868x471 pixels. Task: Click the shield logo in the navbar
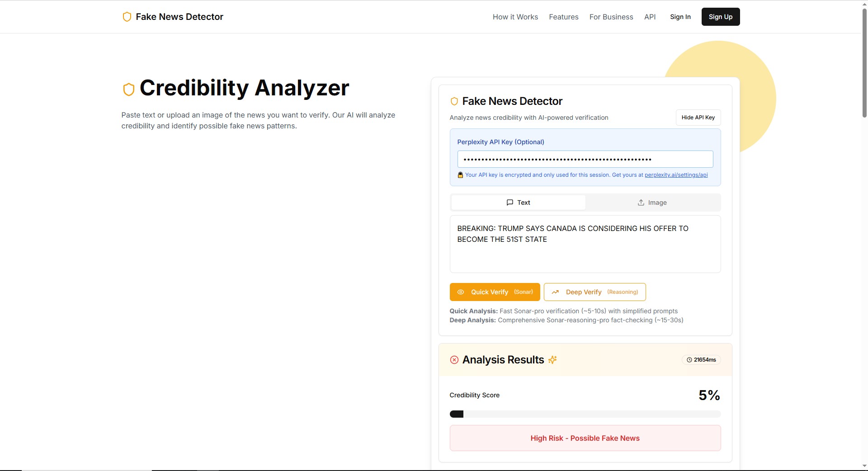coord(127,17)
